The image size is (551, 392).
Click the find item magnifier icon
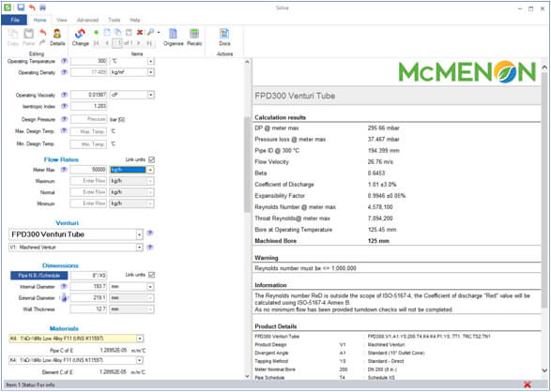150,32
